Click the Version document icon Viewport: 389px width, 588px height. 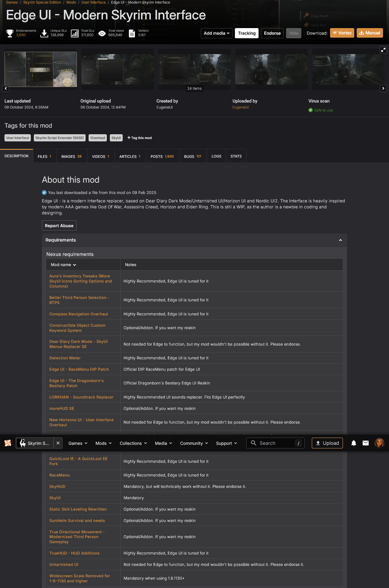[x=132, y=33]
